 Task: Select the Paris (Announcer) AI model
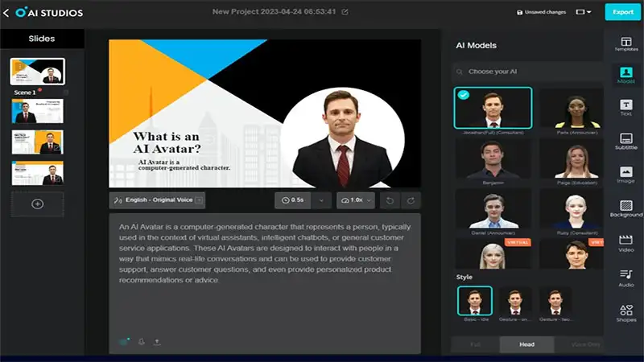[x=573, y=108]
